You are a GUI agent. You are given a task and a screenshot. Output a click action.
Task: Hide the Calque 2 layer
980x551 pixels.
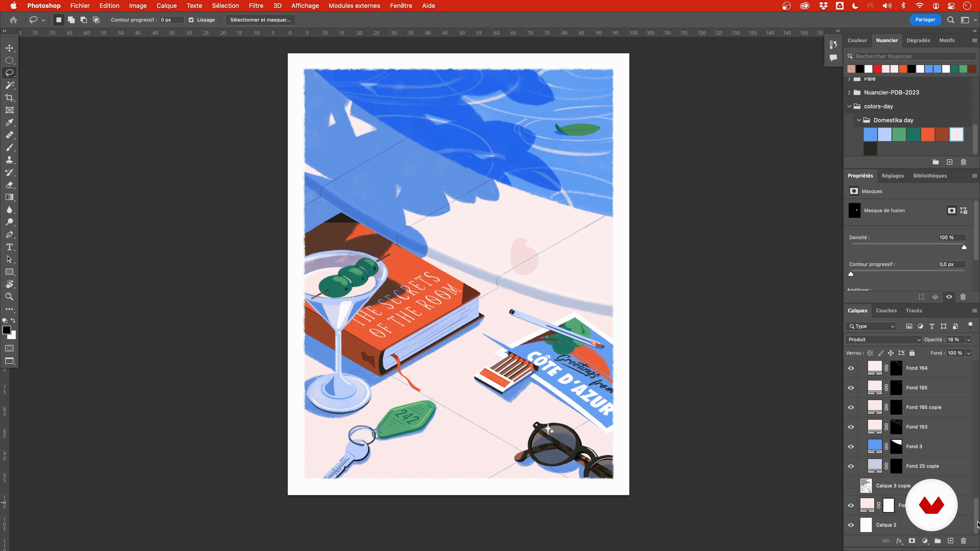pos(851,525)
